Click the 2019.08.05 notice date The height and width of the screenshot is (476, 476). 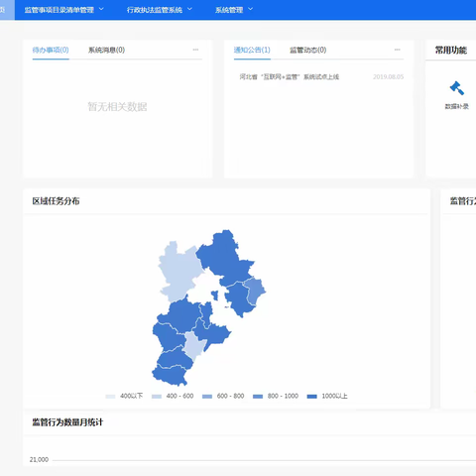point(389,76)
